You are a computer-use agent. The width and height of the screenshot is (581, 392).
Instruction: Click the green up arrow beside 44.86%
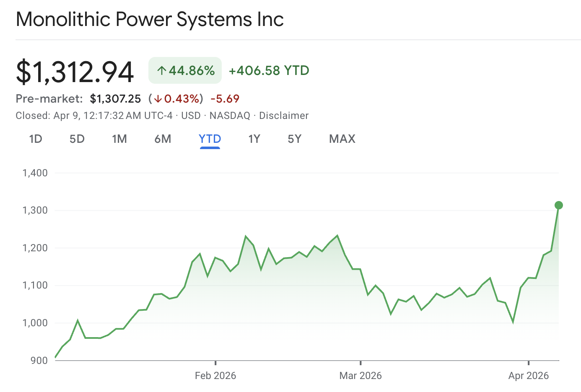[x=162, y=70]
